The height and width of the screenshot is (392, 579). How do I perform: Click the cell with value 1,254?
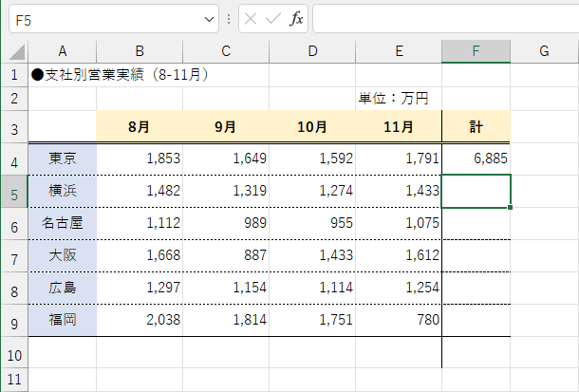(399, 289)
